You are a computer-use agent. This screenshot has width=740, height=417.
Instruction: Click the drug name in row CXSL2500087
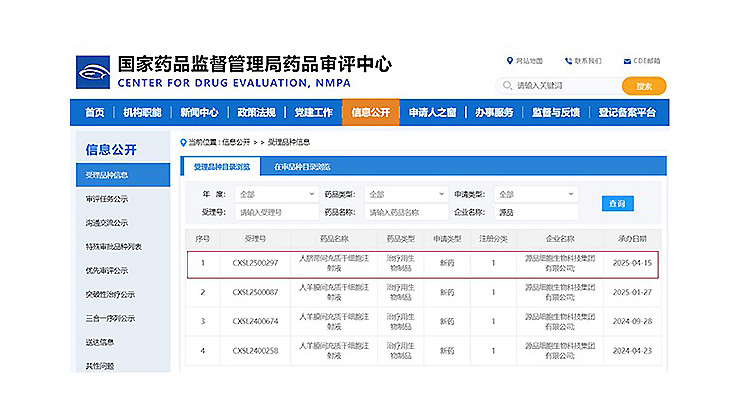tap(334, 292)
